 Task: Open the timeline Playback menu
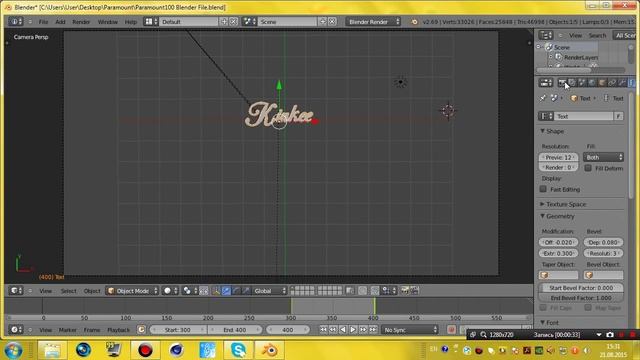pos(118,330)
